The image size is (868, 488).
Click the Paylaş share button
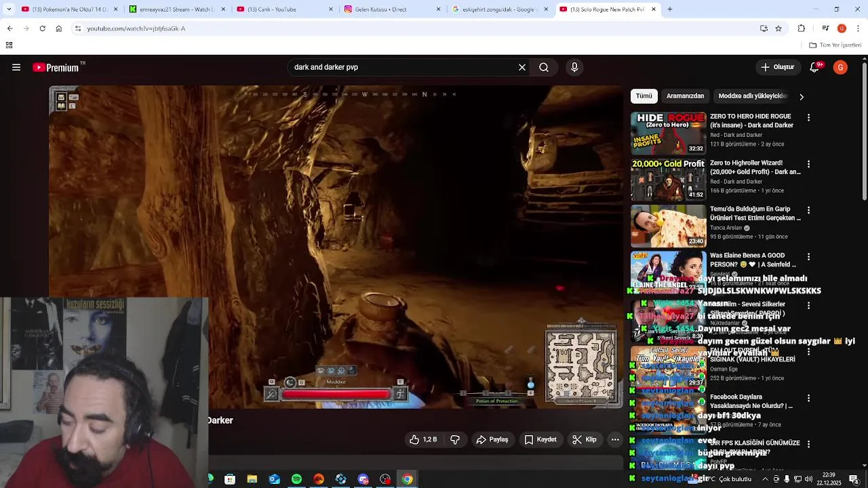pyautogui.click(x=492, y=439)
